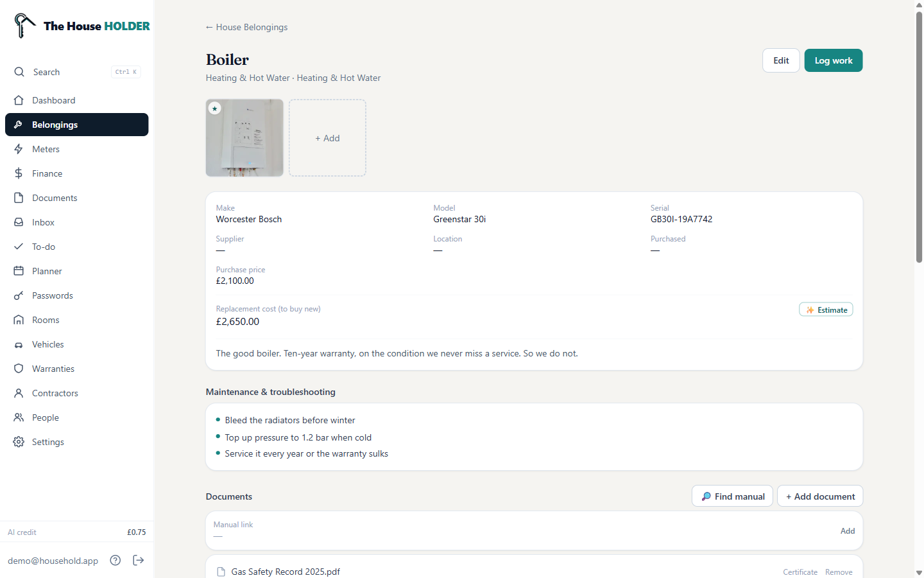Open the Meters section
The width and height of the screenshot is (924, 578).
(x=77, y=149)
